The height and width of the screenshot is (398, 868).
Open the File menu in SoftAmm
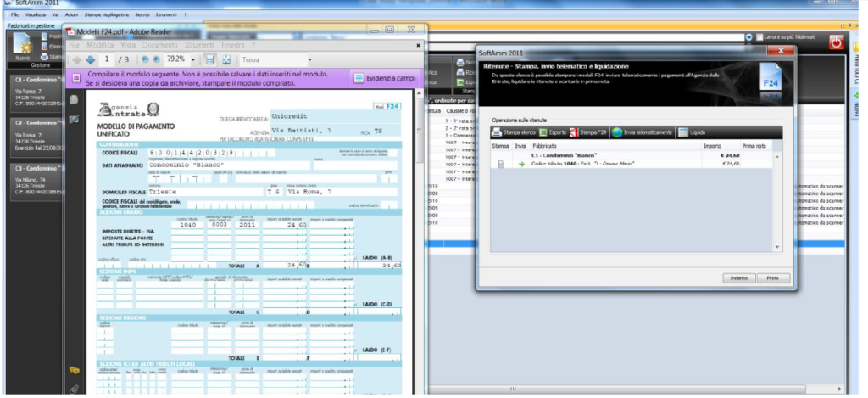point(15,14)
